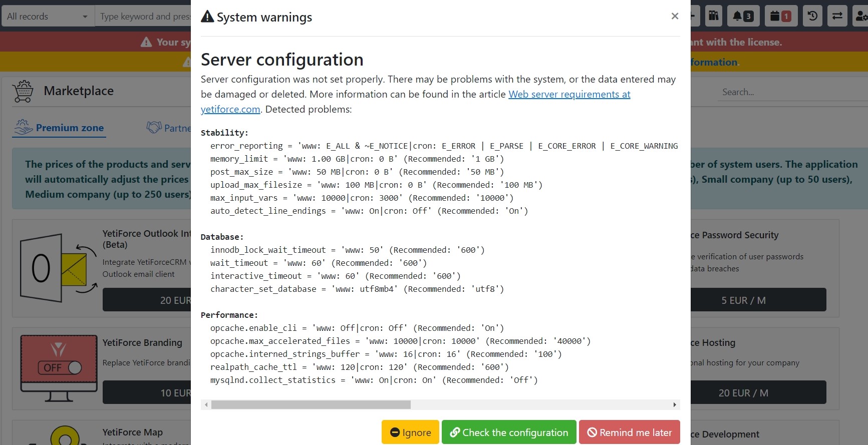
Task: Click YetiForce Outlook Integration product image
Action: pyautogui.click(x=58, y=268)
